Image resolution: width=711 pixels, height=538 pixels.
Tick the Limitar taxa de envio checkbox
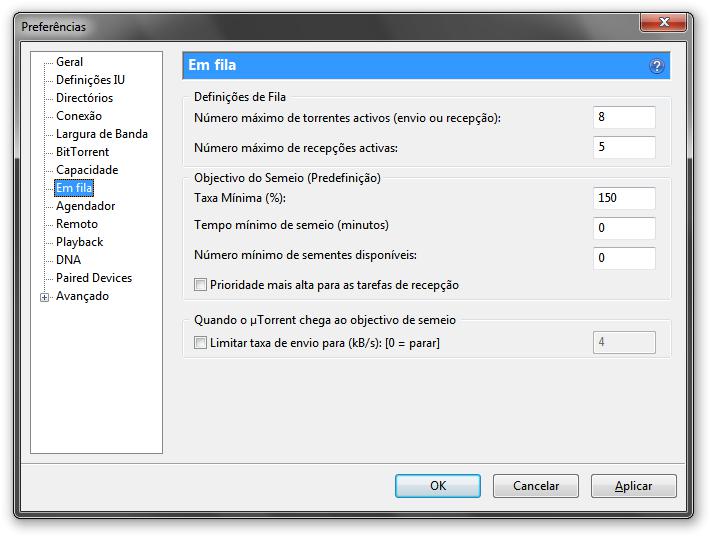tap(200, 342)
